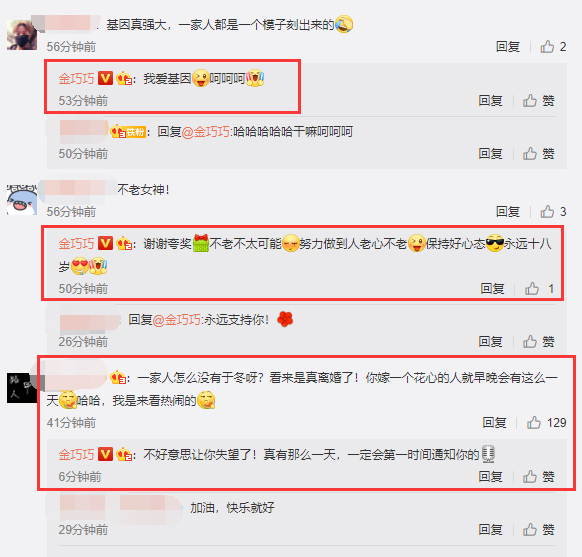The image size is (582, 557).
Task: Like the 哈哈哈哈哈干嘛 reply
Action: pyautogui.click(x=539, y=154)
